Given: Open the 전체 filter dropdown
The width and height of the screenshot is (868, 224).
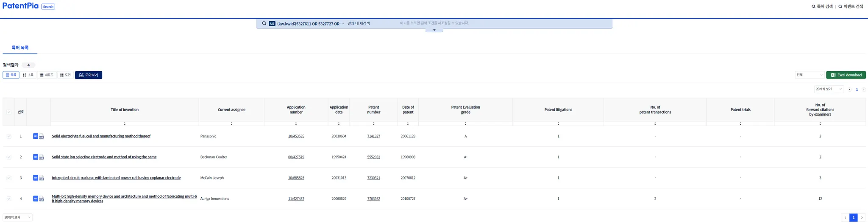Looking at the screenshot, I should [810, 75].
